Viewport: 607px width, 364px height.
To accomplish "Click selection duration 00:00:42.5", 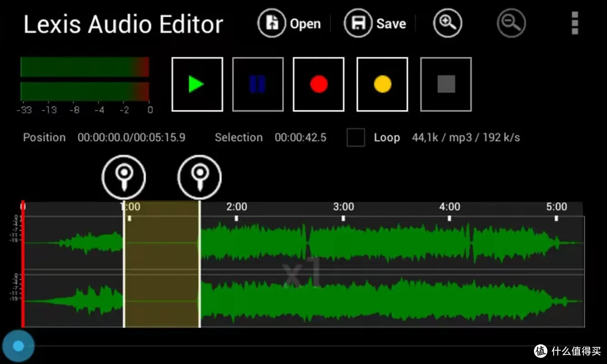I will [300, 137].
